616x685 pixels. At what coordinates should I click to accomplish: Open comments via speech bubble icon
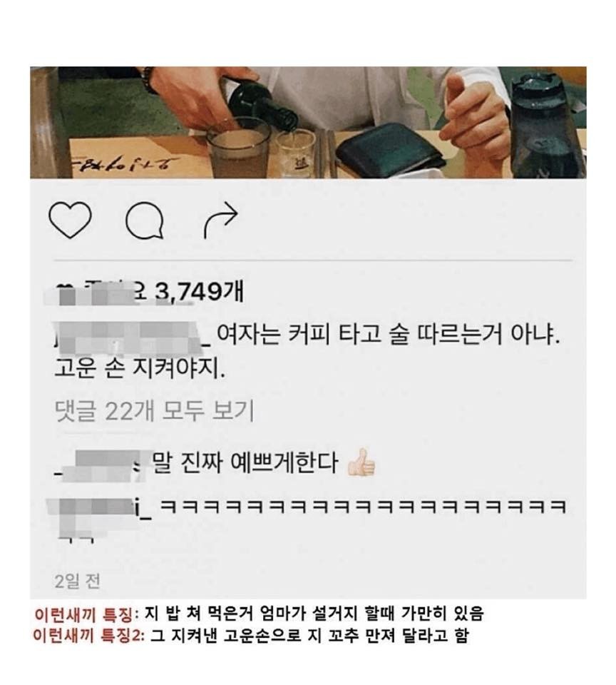pyautogui.click(x=145, y=220)
